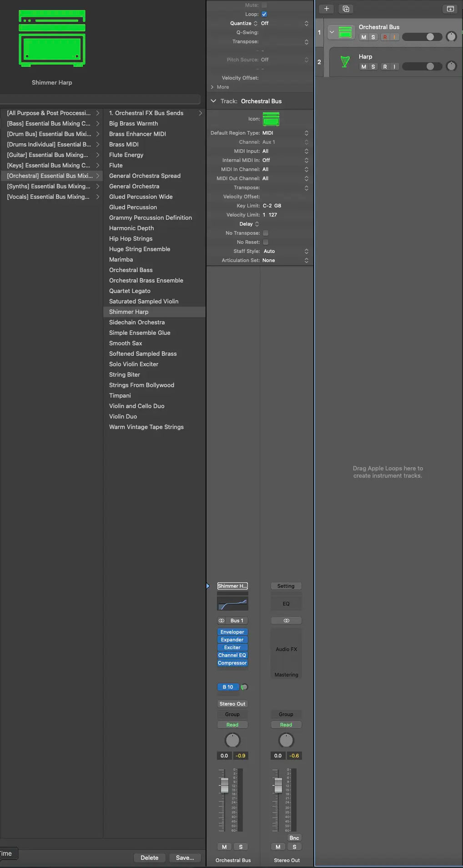463x868 pixels.
Task: Click the Delete button
Action: click(149, 858)
